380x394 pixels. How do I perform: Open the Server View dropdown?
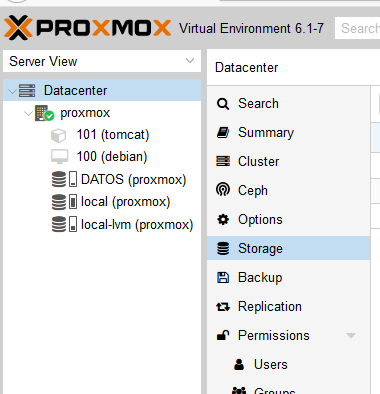[102, 61]
